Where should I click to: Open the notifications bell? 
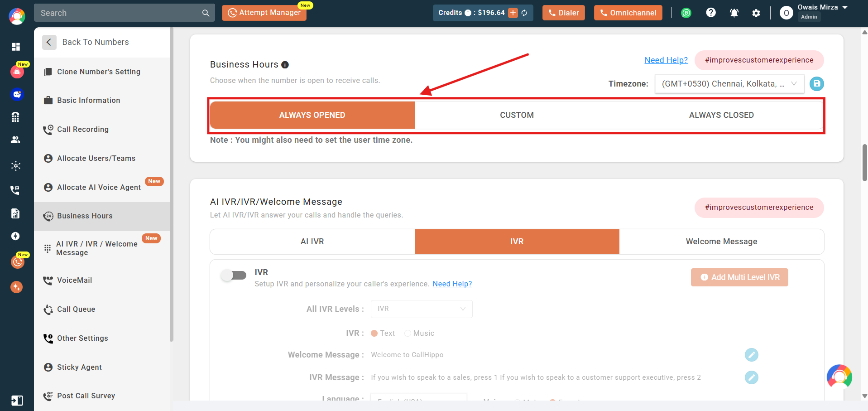pos(734,13)
